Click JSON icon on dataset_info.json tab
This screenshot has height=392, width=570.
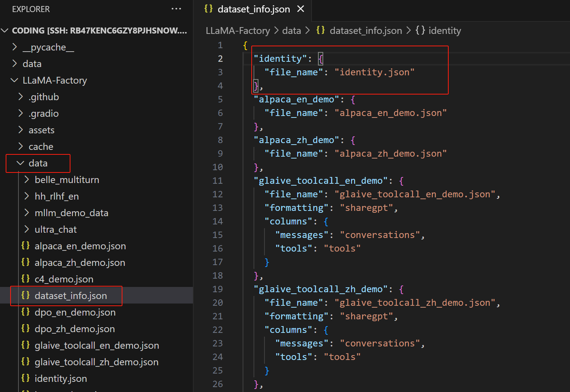pos(208,9)
